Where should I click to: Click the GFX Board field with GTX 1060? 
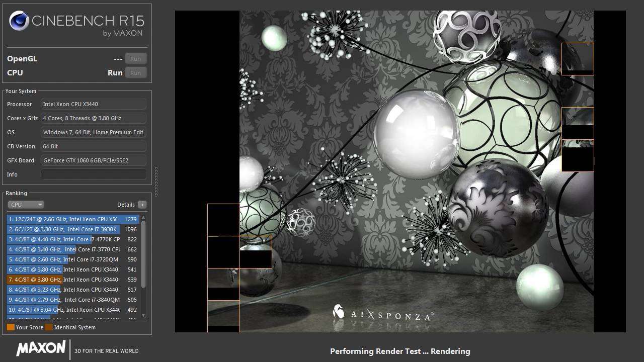[x=94, y=160]
